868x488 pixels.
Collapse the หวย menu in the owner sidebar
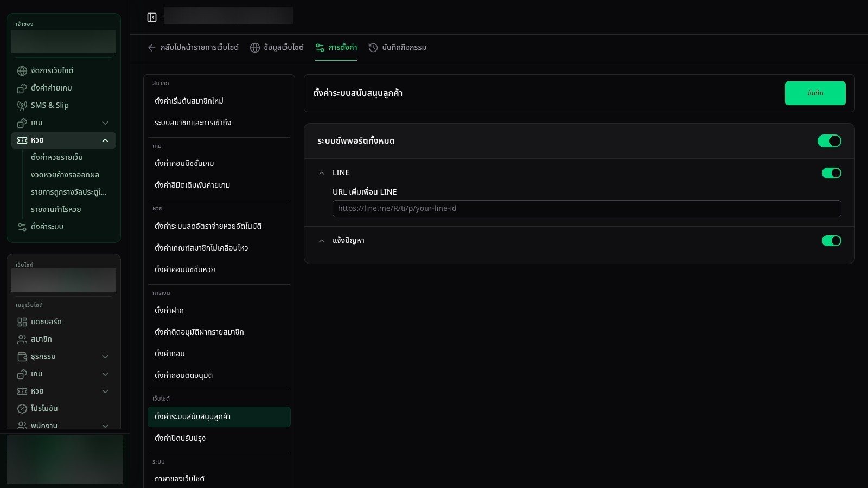105,140
